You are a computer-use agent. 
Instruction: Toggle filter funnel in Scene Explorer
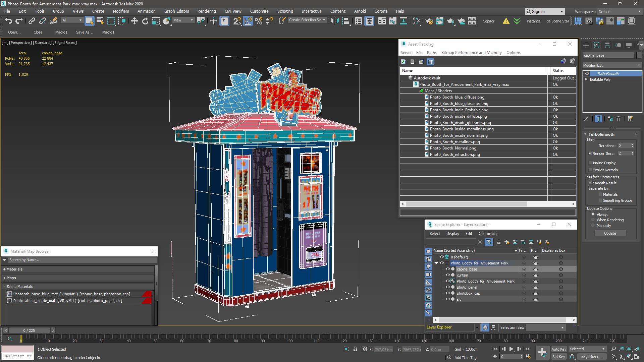pos(489,242)
